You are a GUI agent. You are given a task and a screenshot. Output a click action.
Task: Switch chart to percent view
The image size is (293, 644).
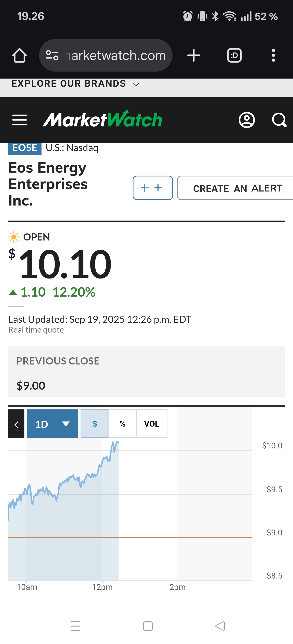click(x=122, y=424)
